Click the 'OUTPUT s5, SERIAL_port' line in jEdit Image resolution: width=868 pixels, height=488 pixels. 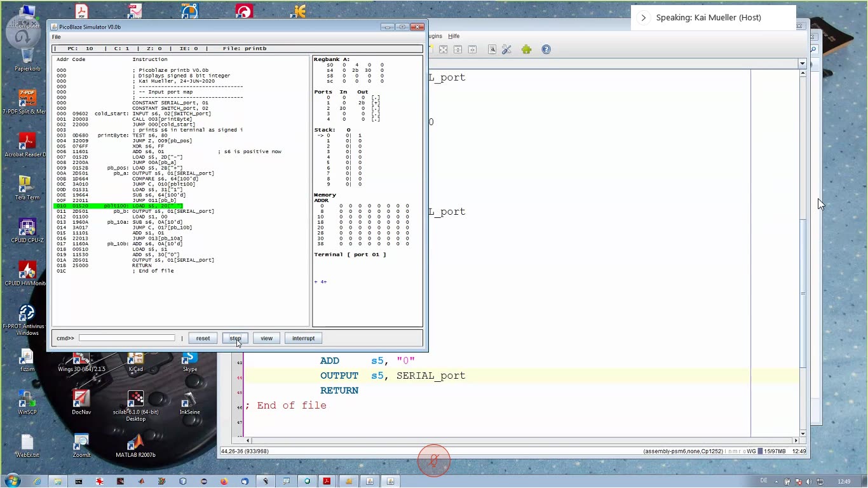click(x=393, y=376)
